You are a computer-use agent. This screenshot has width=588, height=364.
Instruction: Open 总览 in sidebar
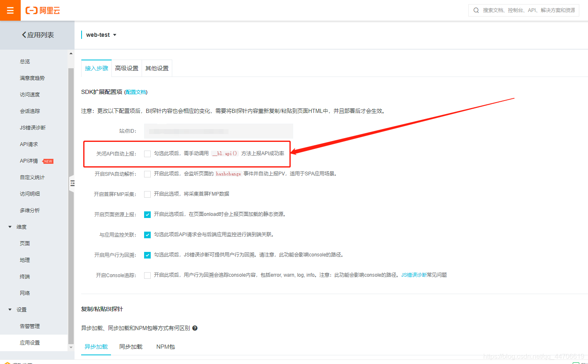(x=25, y=62)
